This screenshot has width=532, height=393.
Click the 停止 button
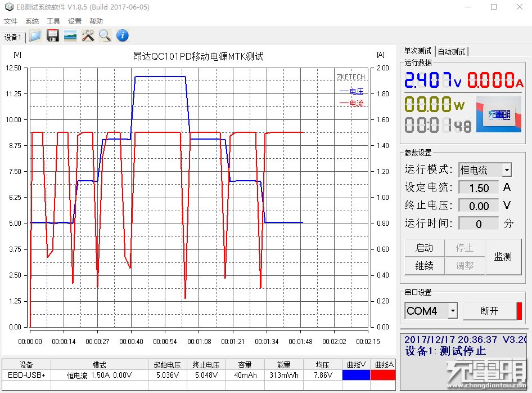click(465, 248)
